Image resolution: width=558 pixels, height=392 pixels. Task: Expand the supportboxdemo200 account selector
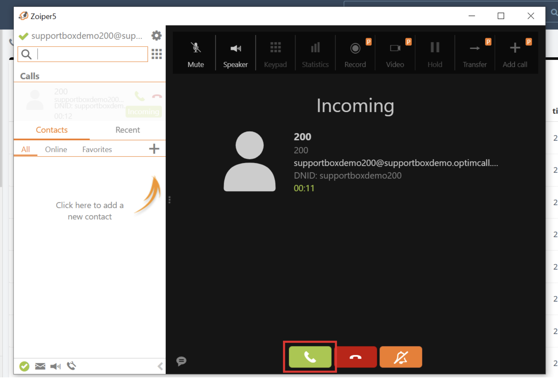pos(86,36)
